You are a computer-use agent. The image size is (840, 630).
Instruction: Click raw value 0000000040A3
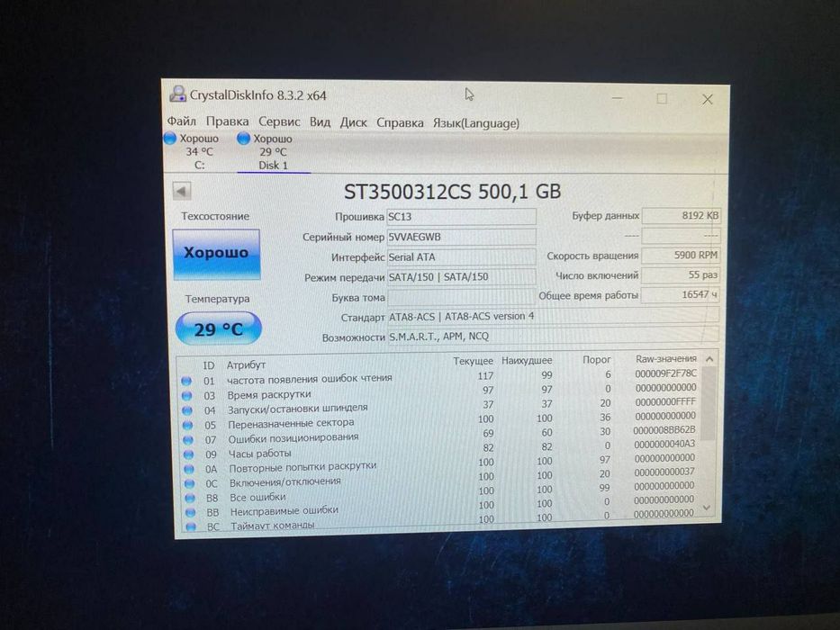pyautogui.click(x=664, y=444)
